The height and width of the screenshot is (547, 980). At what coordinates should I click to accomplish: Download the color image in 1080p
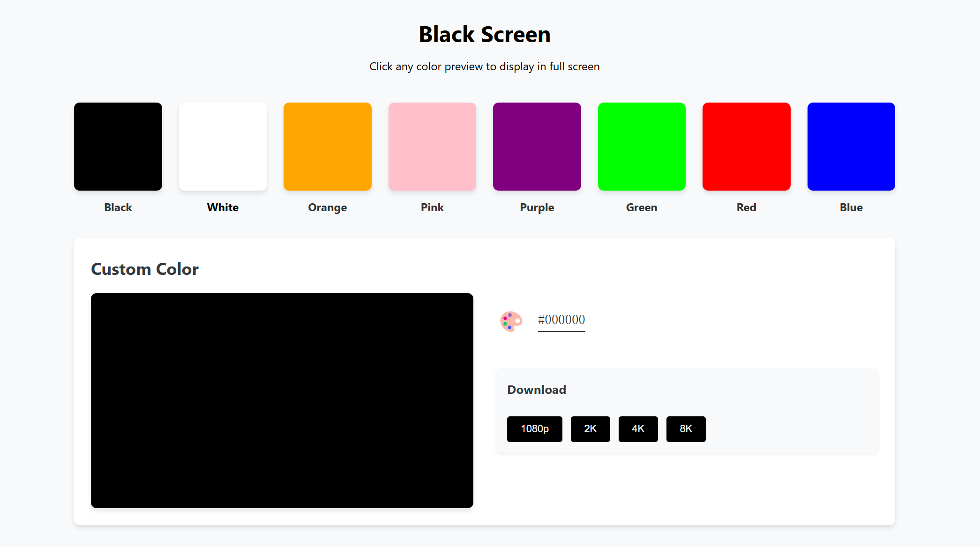pos(534,429)
